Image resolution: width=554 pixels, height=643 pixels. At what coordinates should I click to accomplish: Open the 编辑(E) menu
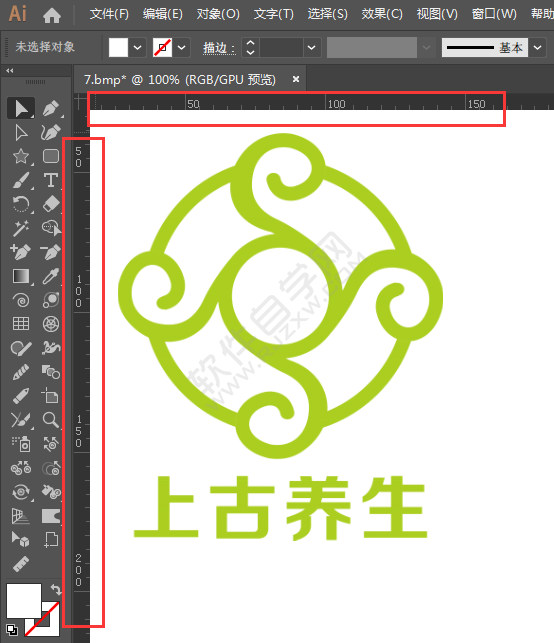(x=163, y=14)
